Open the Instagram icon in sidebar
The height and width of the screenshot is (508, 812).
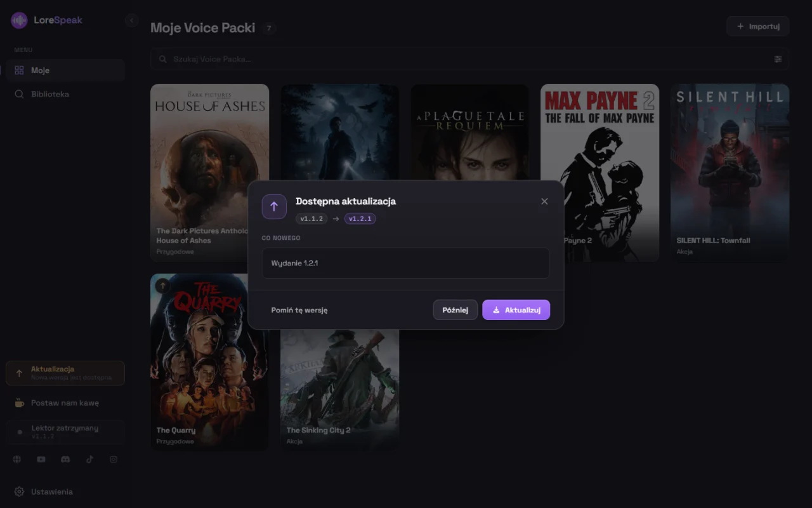pyautogui.click(x=114, y=460)
